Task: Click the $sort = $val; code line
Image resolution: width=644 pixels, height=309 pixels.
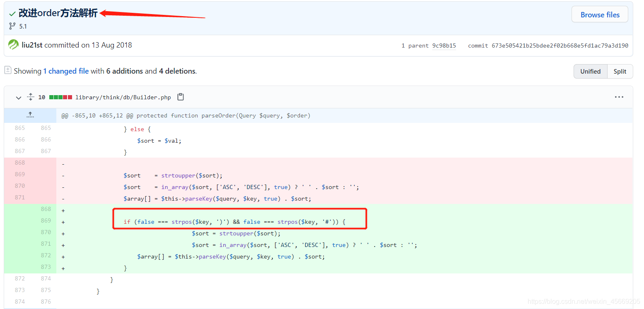Action: tap(159, 141)
